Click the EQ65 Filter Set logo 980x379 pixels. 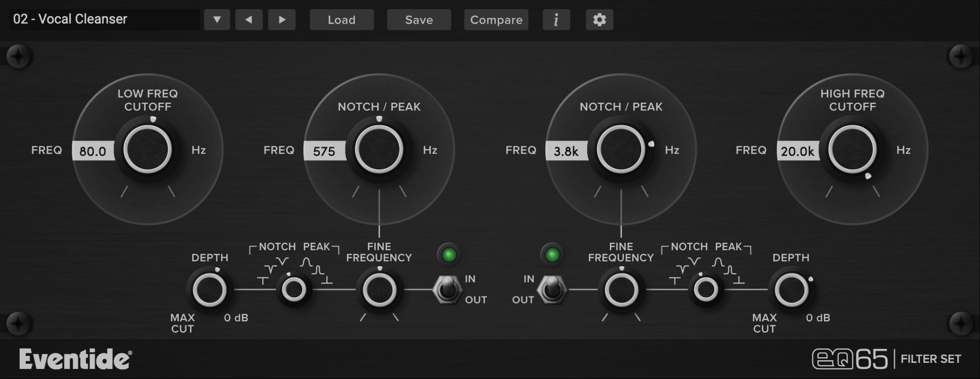click(886, 359)
